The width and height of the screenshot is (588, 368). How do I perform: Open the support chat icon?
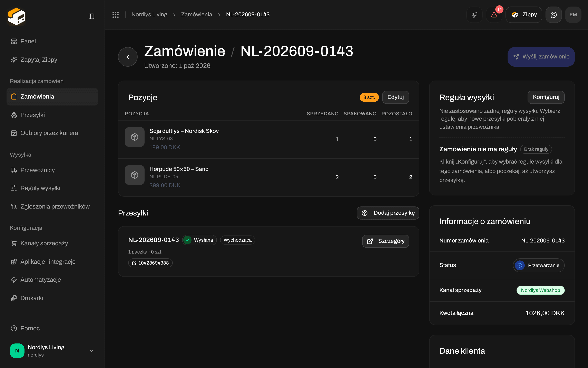coord(553,15)
